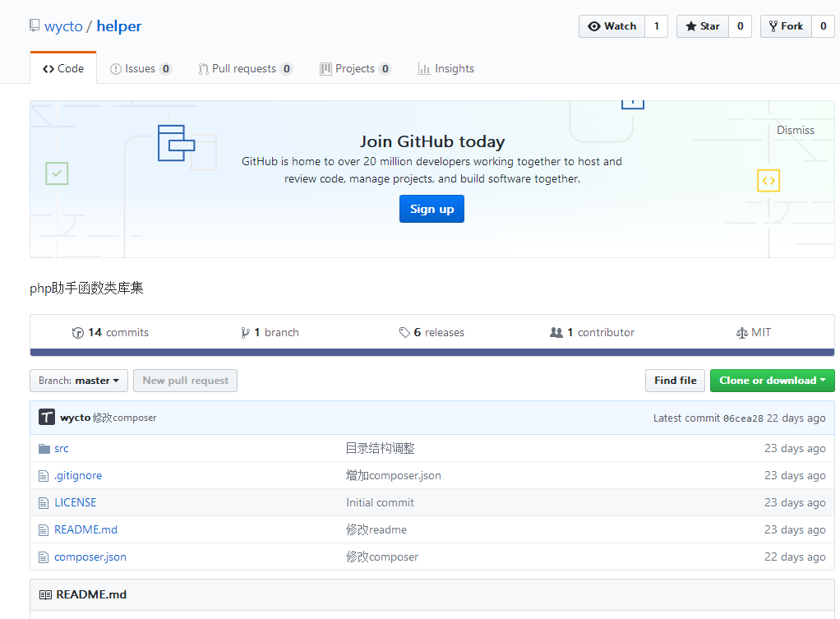Click the commits history clock icon
Screen dimensions: 840x619
tap(78, 333)
